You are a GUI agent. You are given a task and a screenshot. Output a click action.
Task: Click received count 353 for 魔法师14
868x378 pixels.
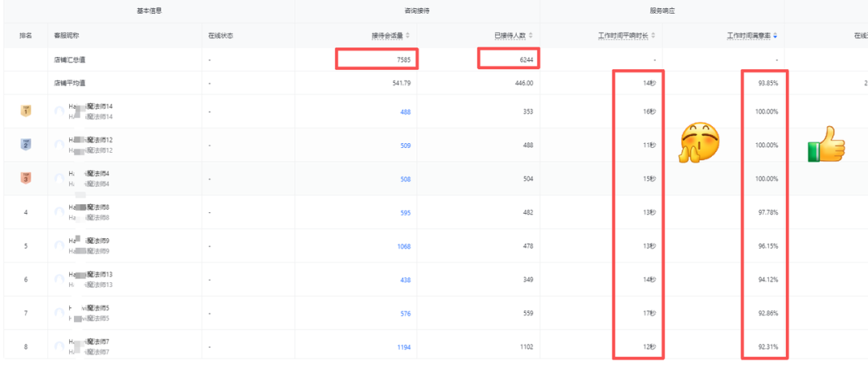(x=528, y=112)
